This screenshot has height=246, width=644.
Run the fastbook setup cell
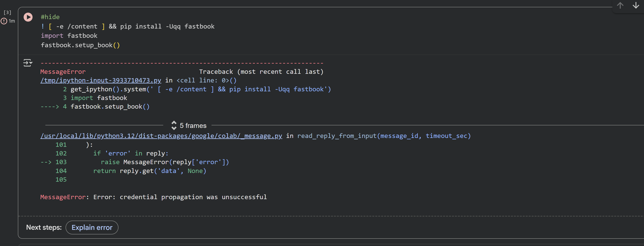28,17
